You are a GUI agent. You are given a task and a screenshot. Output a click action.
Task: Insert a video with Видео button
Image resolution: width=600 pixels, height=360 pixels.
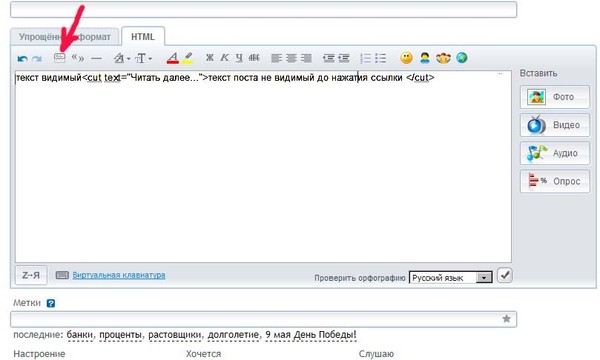555,125
